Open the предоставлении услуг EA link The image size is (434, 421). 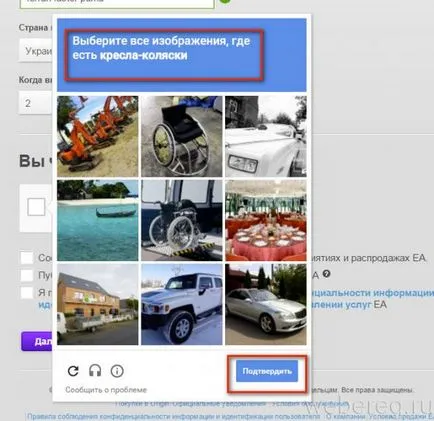click(x=349, y=304)
